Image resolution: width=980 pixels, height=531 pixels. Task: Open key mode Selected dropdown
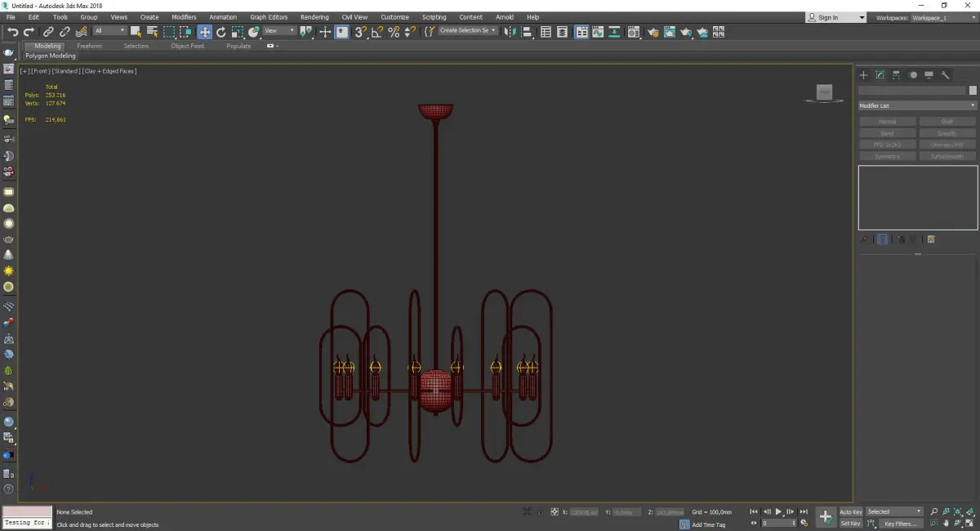894,511
